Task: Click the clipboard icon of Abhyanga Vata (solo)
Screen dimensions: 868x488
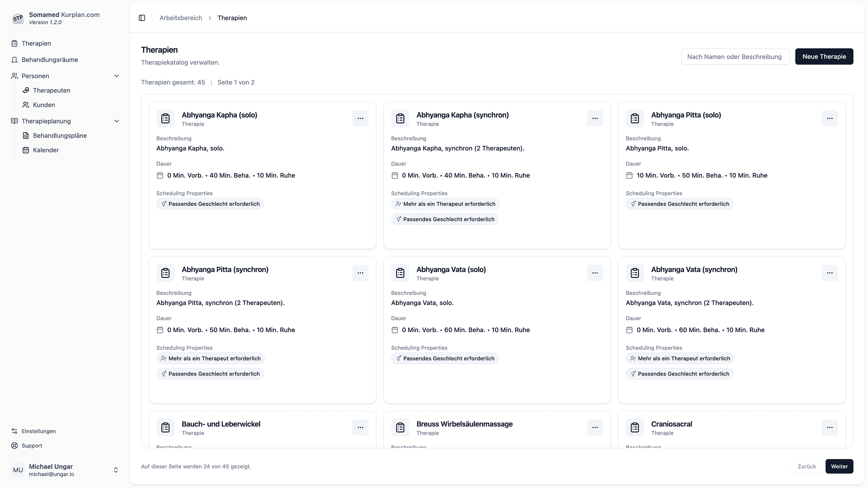Action: (400, 273)
